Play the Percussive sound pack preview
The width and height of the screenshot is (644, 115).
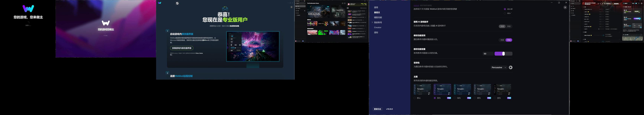(510, 67)
